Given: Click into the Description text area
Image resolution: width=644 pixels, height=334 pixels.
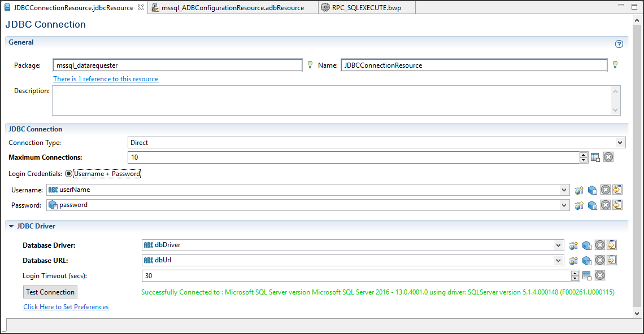Looking at the screenshot, I should pos(332,100).
